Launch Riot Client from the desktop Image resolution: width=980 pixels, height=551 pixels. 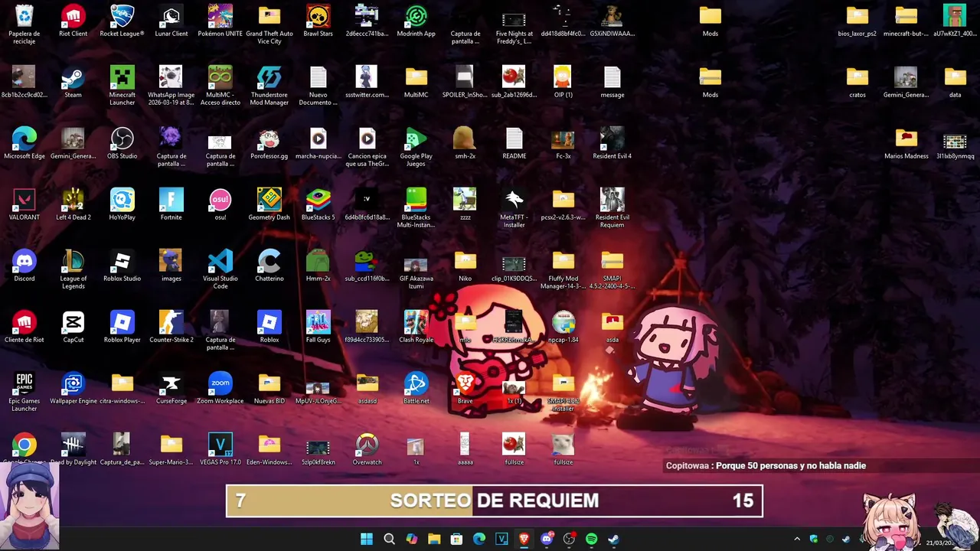click(73, 21)
